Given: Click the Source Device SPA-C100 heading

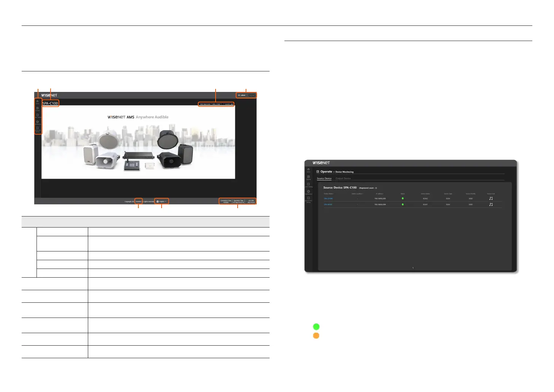Looking at the screenshot, I should click(340, 188).
